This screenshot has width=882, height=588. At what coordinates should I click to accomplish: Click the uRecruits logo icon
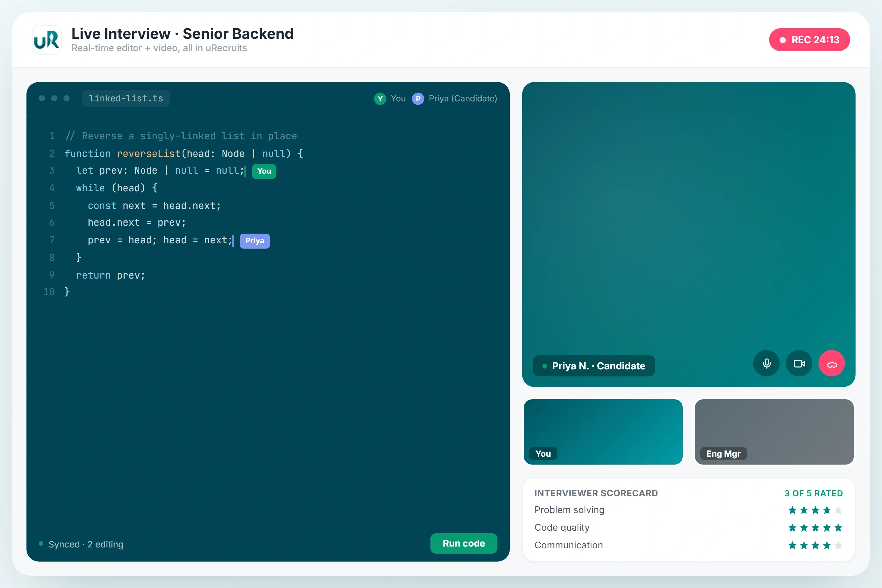tap(46, 40)
